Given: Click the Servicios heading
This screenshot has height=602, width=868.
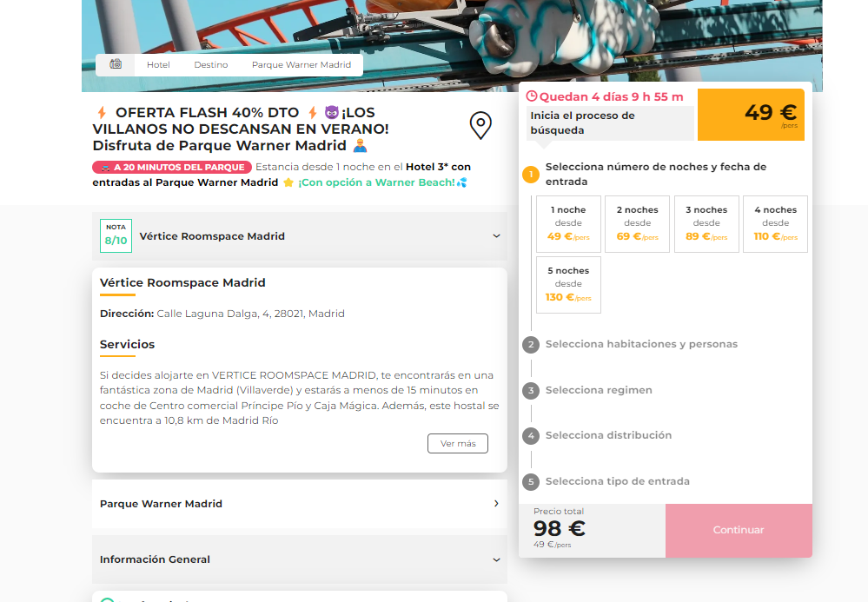Looking at the screenshot, I should click(x=128, y=344).
